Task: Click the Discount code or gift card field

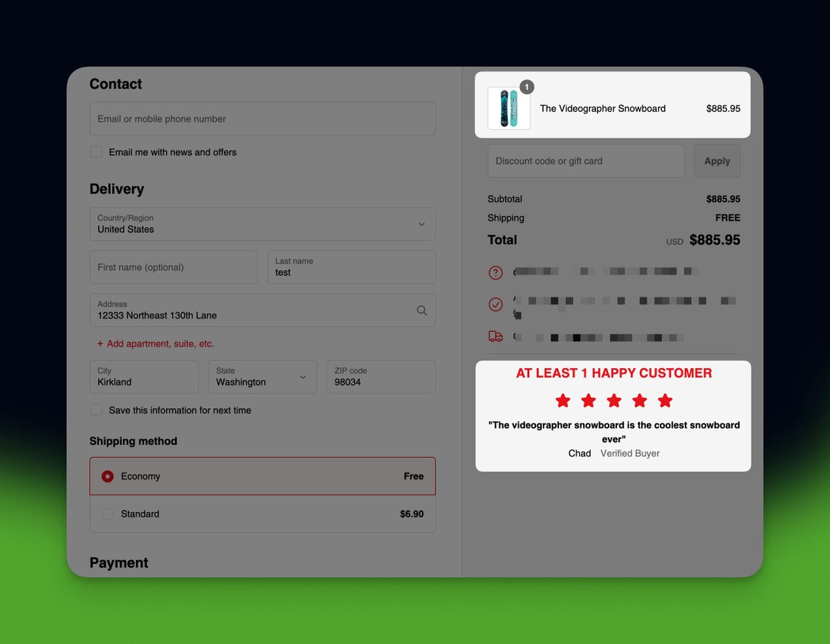Action: pyautogui.click(x=586, y=161)
